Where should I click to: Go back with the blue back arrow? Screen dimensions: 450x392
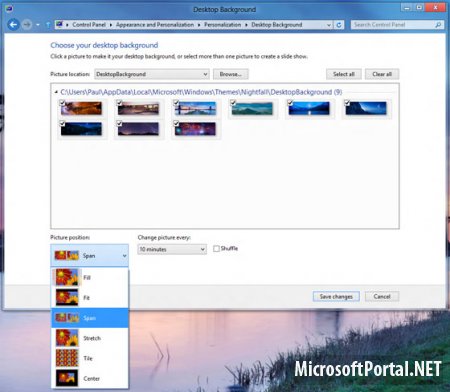[x=13, y=25]
